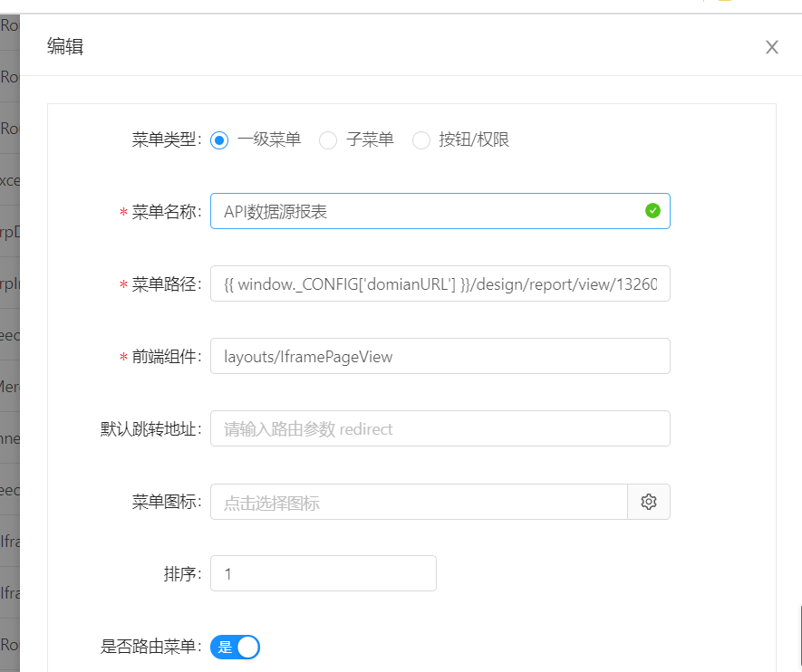Image resolution: width=802 pixels, height=672 pixels.
Task: Click the 前端组件 input field
Action: pyautogui.click(x=440, y=356)
